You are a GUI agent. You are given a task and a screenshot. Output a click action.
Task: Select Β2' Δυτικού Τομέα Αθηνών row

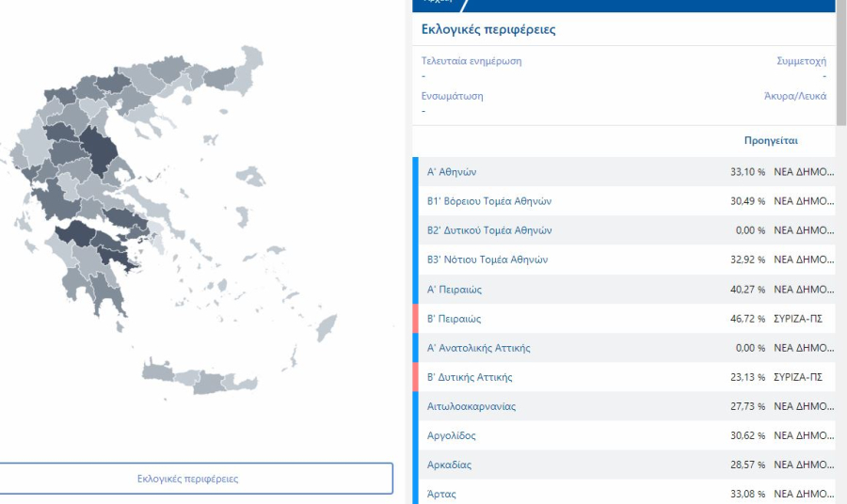click(488, 230)
